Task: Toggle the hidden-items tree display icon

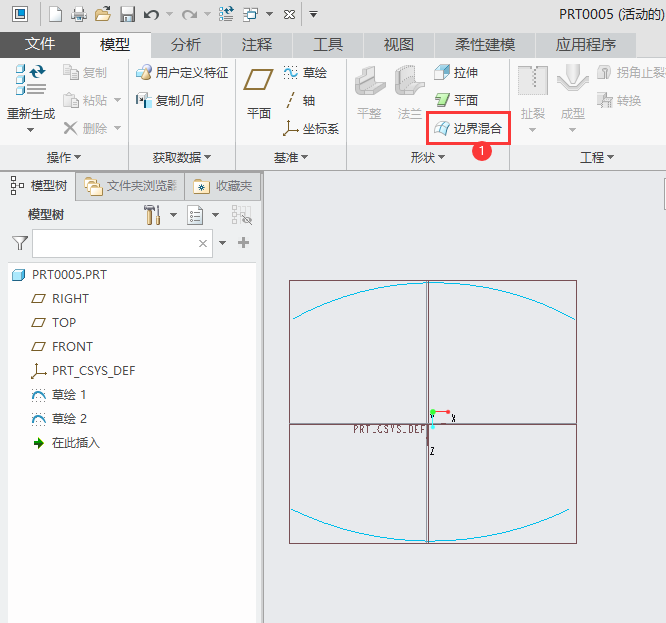Action: tap(242, 215)
